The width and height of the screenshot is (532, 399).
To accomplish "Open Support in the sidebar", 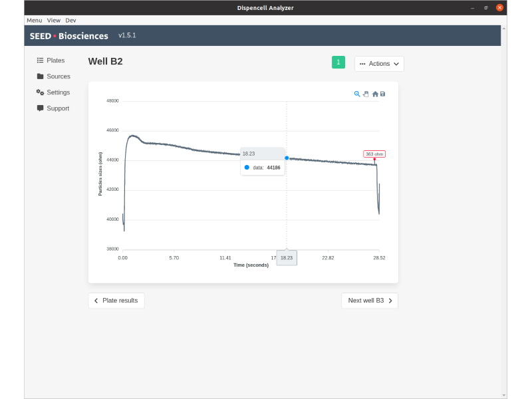I will pos(58,108).
